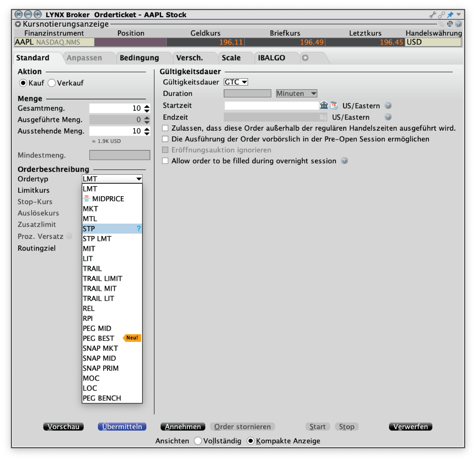The width and height of the screenshot is (476, 461).
Task: Select the Verkauf radio button
Action: (52, 83)
